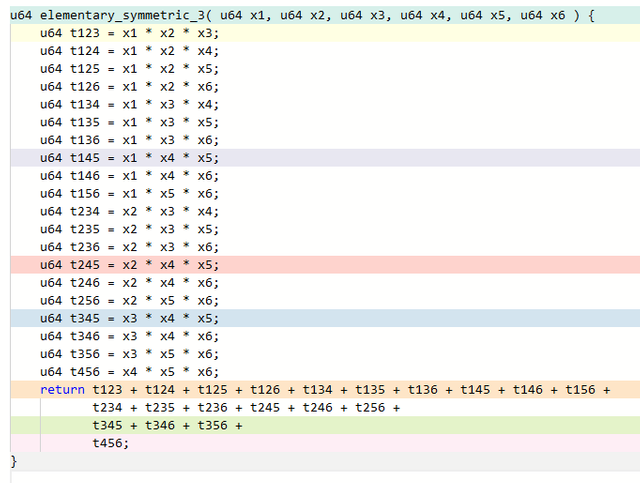
Task: Click 't123' in the return statement
Action: tap(107, 390)
